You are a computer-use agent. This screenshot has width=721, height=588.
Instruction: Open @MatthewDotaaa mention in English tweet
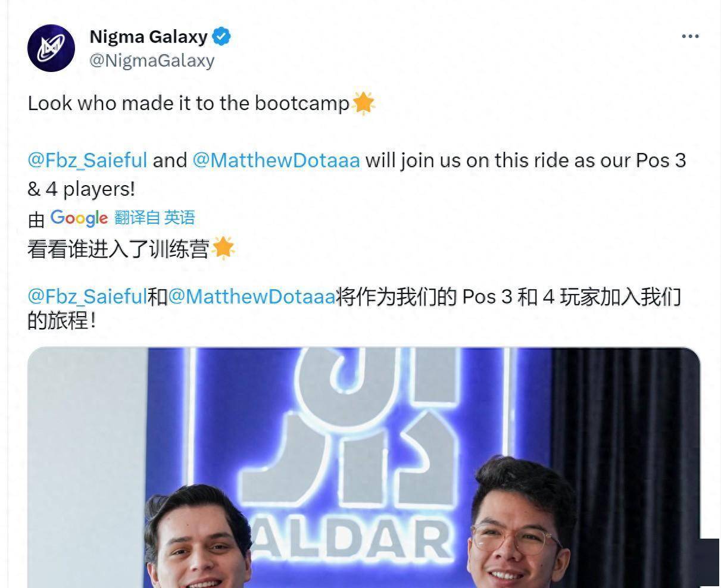point(276,161)
